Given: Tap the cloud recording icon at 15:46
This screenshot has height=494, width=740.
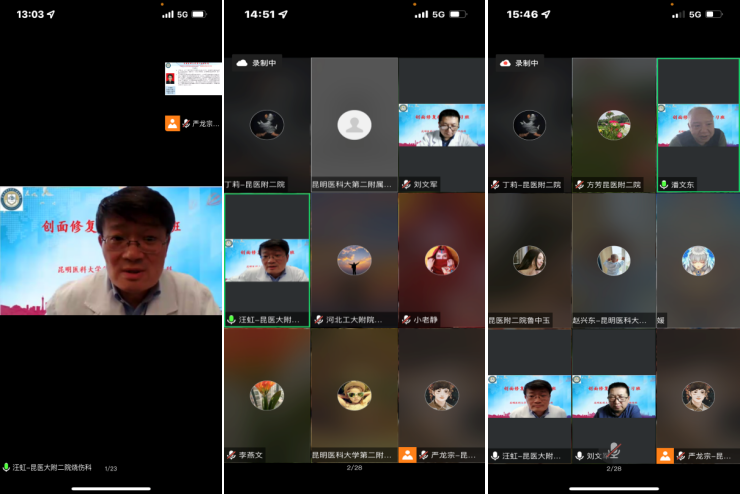Looking at the screenshot, I should tap(505, 63).
